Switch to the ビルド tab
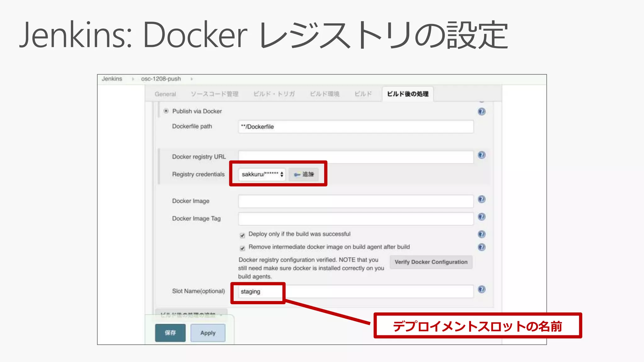This screenshot has width=644, height=362. (363, 94)
